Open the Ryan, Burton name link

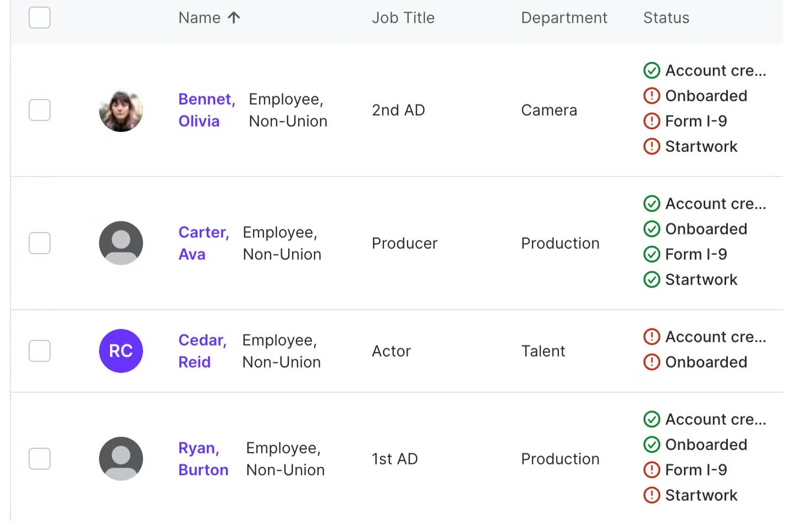point(203,459)
